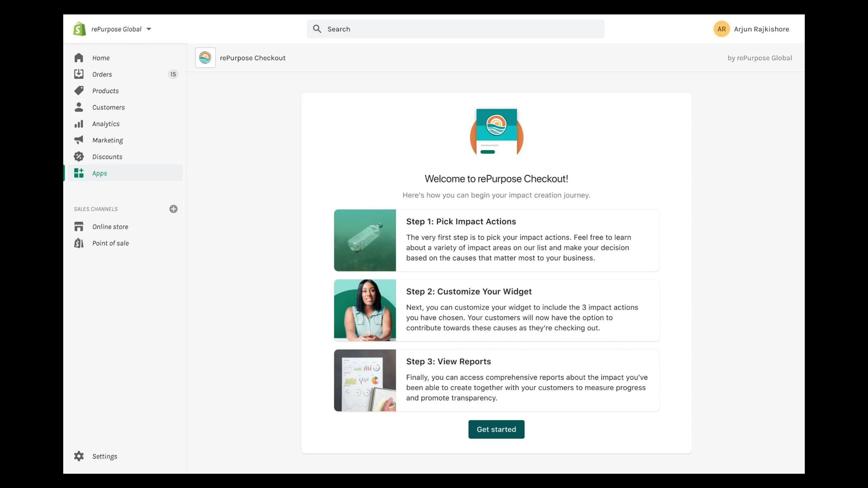Go to Point of sale channel
This screenshot has height=488, width=868.
click(x=110, y=243)
